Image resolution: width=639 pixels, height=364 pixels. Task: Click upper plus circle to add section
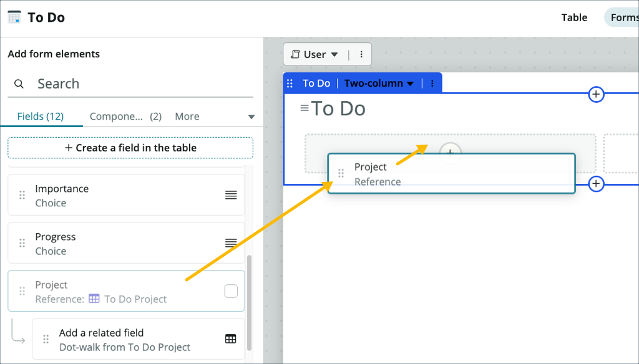point(597,94)
